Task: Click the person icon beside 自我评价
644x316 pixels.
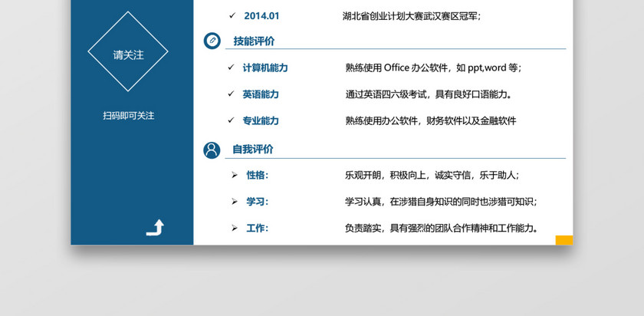Action: [212, 150]
